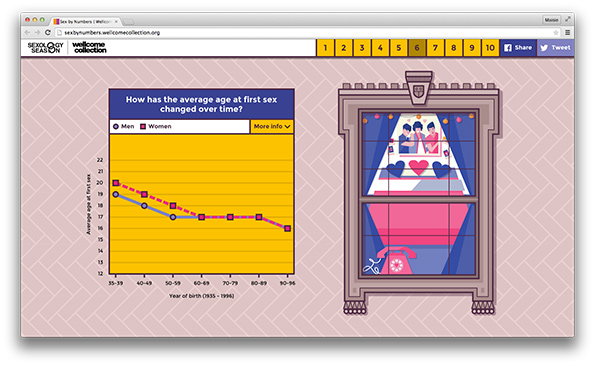Viewport: 595px width, 366px height.
Task: Click the Women data point at 40-49
Action: pyautogui.click(x=144, y=194)
